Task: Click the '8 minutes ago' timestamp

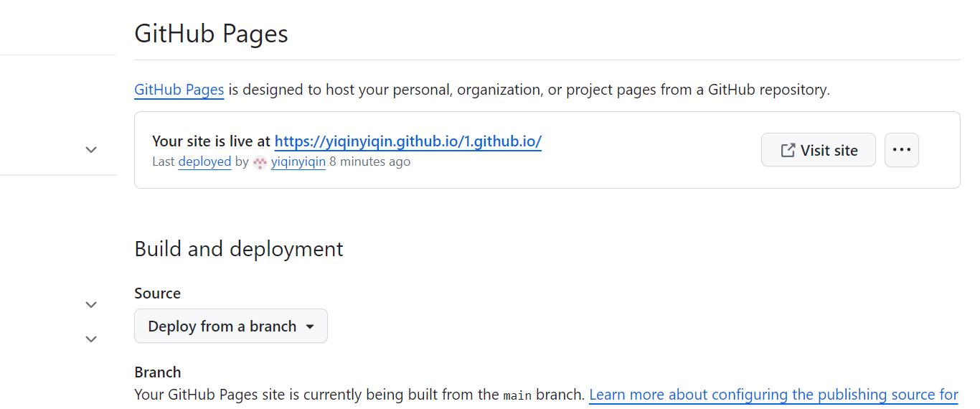Action: (x=370, y=161)
